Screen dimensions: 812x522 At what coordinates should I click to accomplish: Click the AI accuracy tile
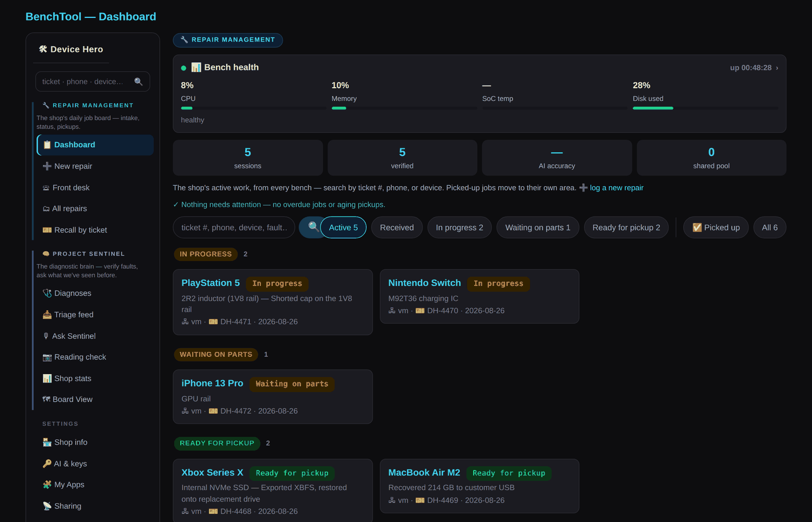coord(557,158)
